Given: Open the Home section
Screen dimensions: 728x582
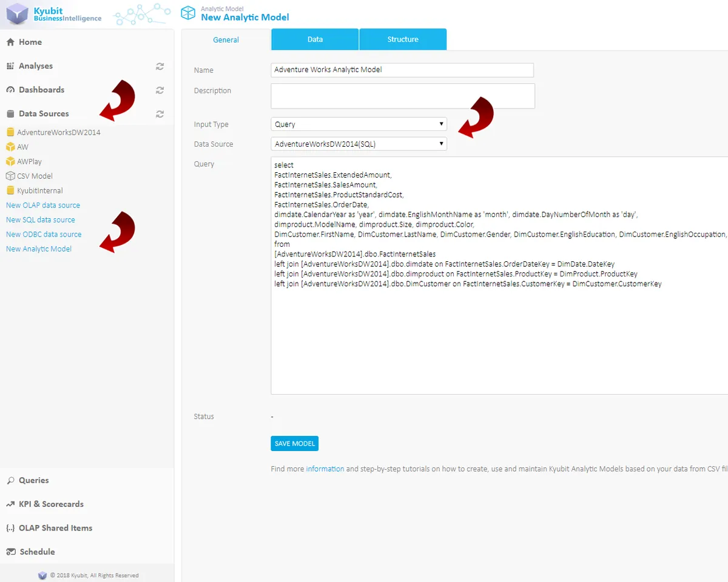Looking at the screenshot, I should point(30,42).
